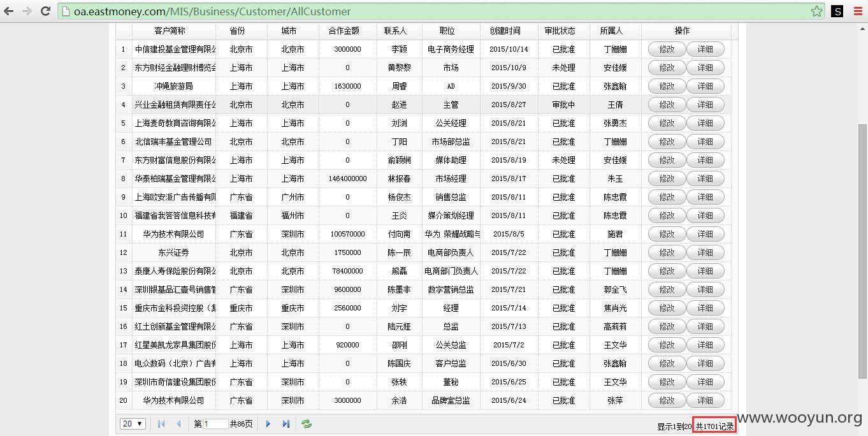Sort by the 客户简称 column header

click(x=170, y=31)
